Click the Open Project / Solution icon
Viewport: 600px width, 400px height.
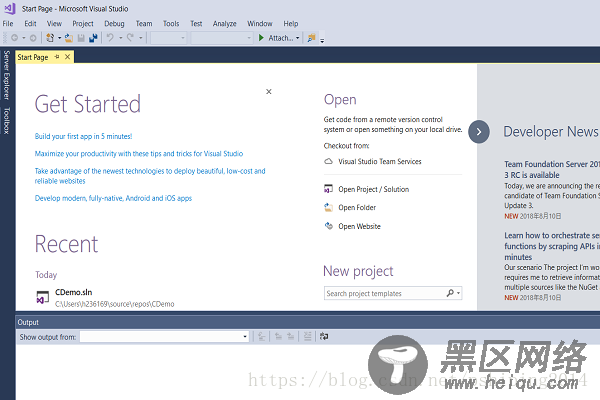point(328,188)
